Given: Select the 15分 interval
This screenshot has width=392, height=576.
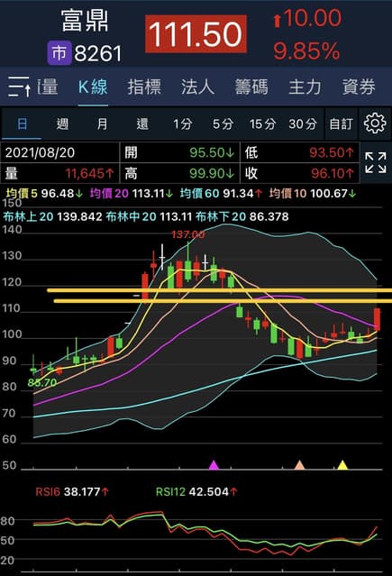Looking at the screenshot, I should tap(262, 123).
